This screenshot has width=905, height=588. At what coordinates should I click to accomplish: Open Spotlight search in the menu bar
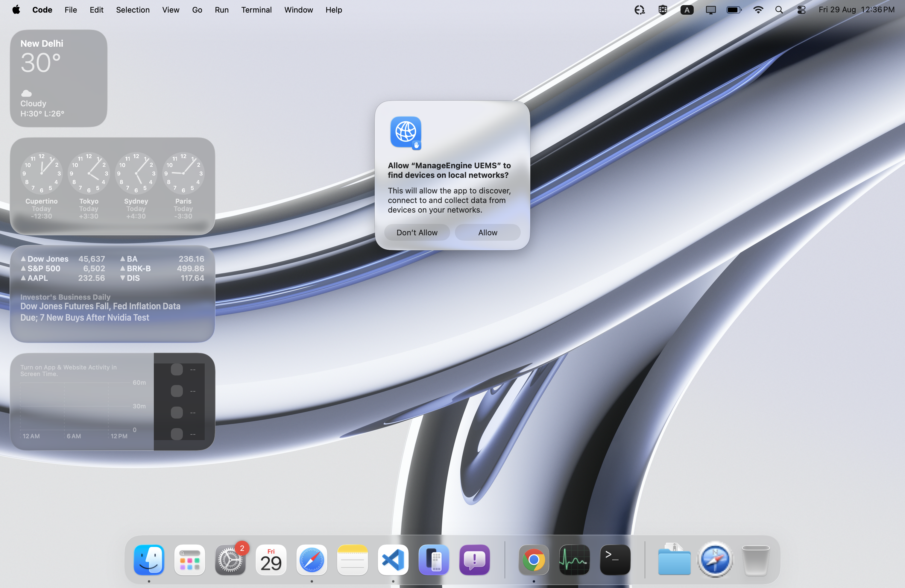pyautogui.click(x=779, y=10)
